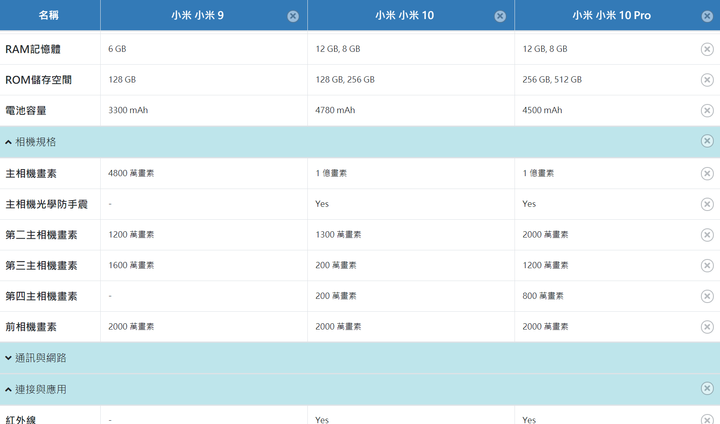Click the 4500 mAh battery value
Viewport: 720px width, 424px height.
tap(542, 110)
